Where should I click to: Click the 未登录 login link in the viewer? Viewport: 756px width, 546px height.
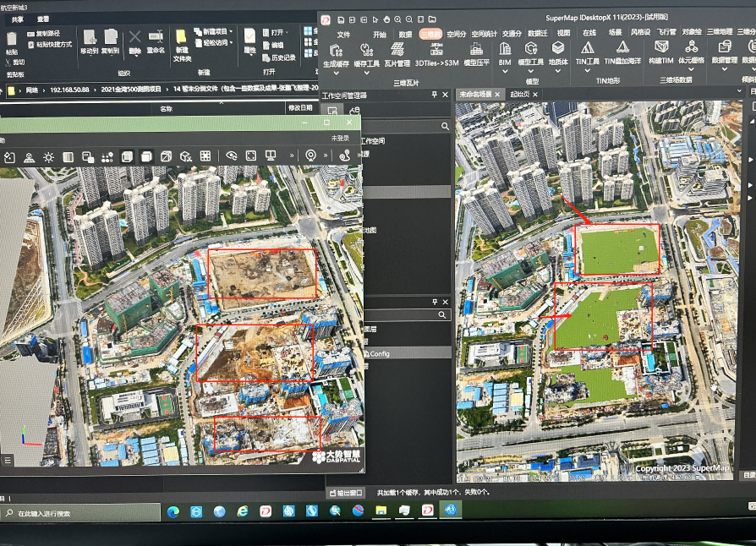(341, 139)
